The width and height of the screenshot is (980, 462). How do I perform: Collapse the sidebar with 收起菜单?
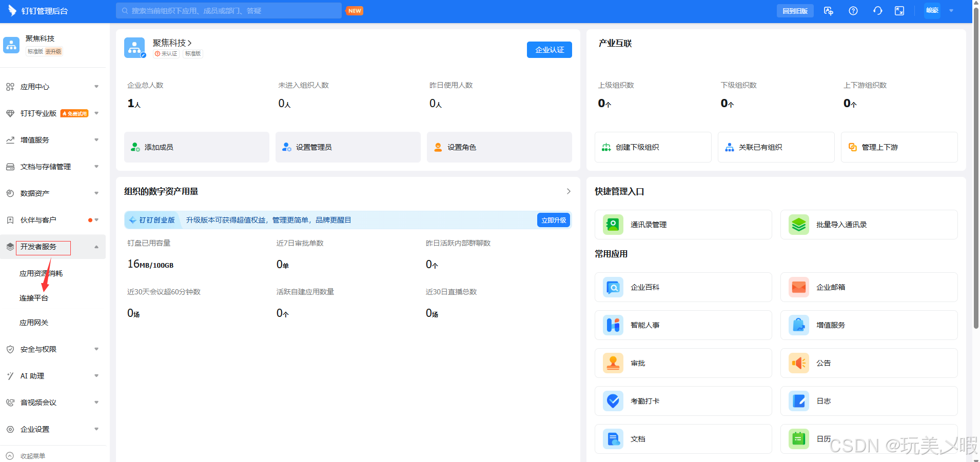tap(26, 456)
